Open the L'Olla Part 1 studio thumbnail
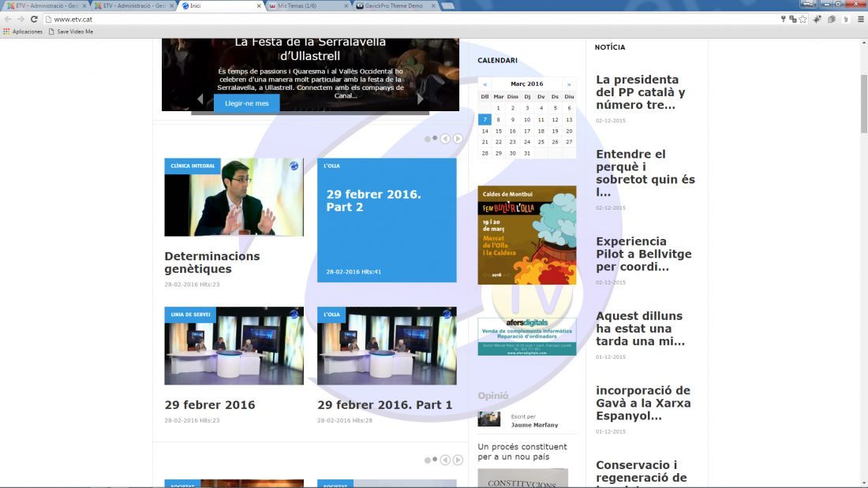 [x=387, y=346]
